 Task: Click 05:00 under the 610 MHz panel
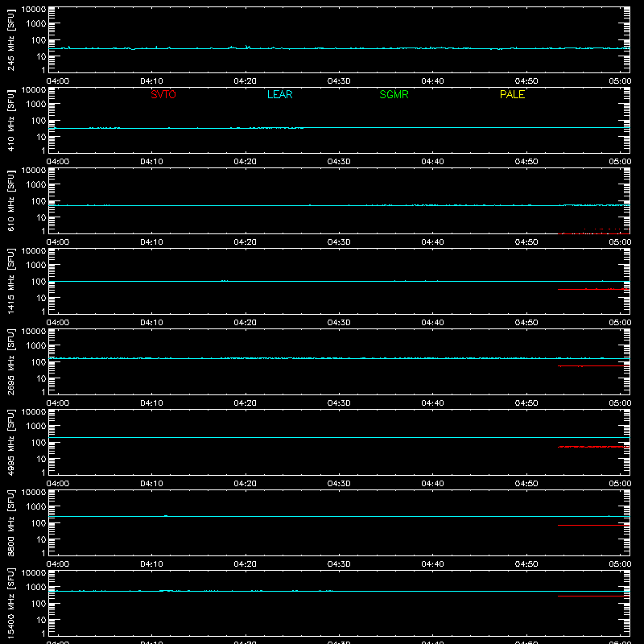pyautogui.click(x=620, y=242)
